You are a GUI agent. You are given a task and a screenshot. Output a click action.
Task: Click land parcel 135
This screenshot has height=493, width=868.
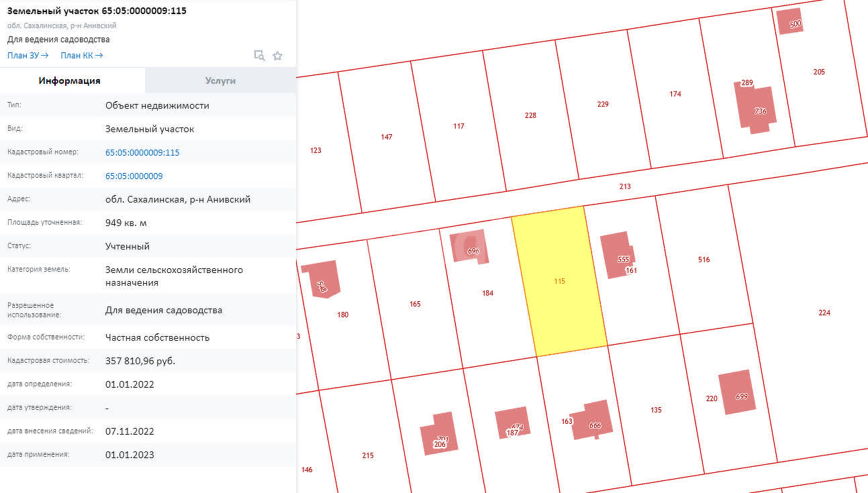pyautogui.click(x=656, y=410)
